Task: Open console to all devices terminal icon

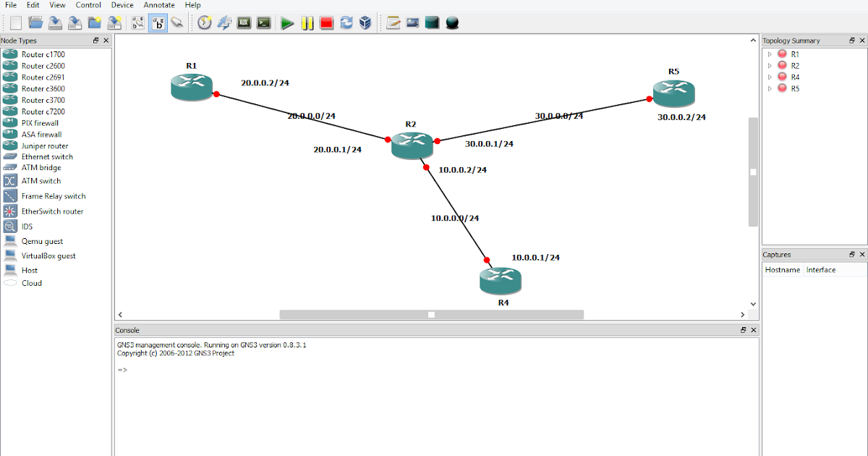Action: coord(265,23)
